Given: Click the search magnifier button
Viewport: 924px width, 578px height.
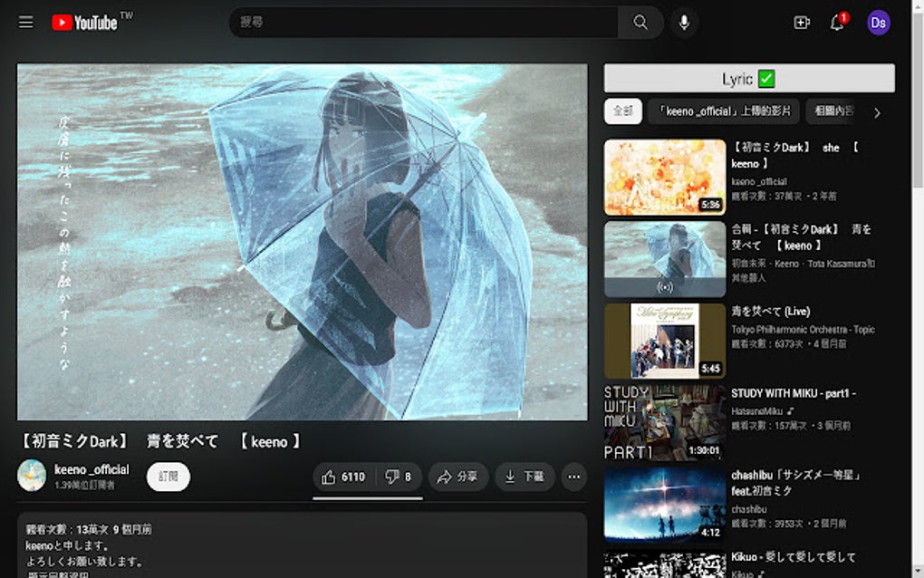Looking at the screenshot, I should [x=640, y=23].
